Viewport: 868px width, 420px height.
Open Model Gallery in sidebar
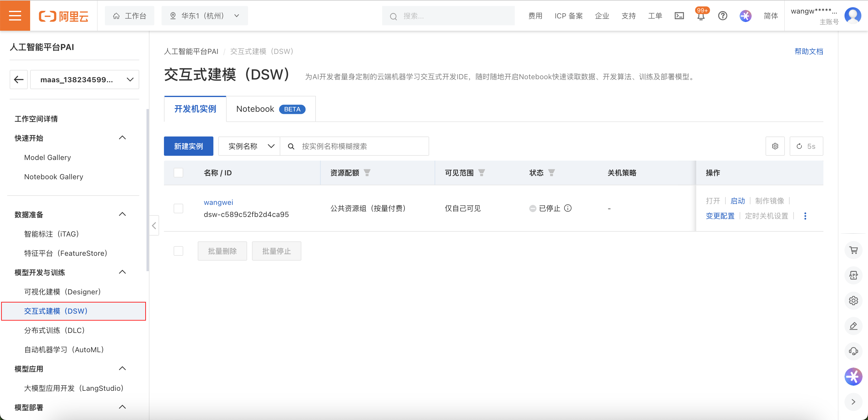click(48, 157)
